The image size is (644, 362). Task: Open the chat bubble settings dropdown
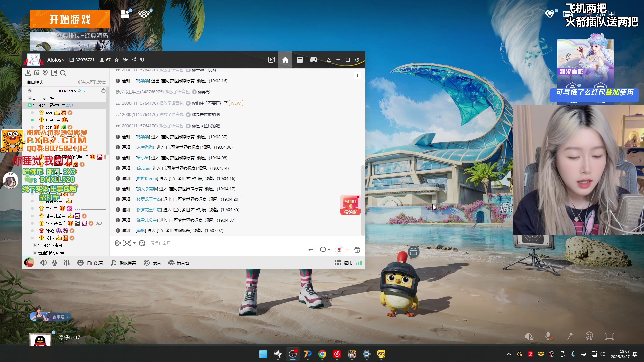pos(325,250)
